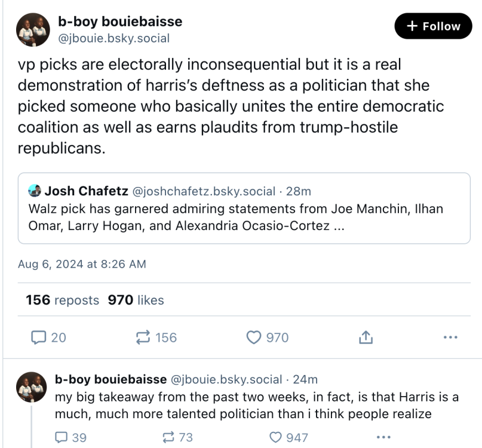Open the main post's three-dot menu

coord(450,337)
